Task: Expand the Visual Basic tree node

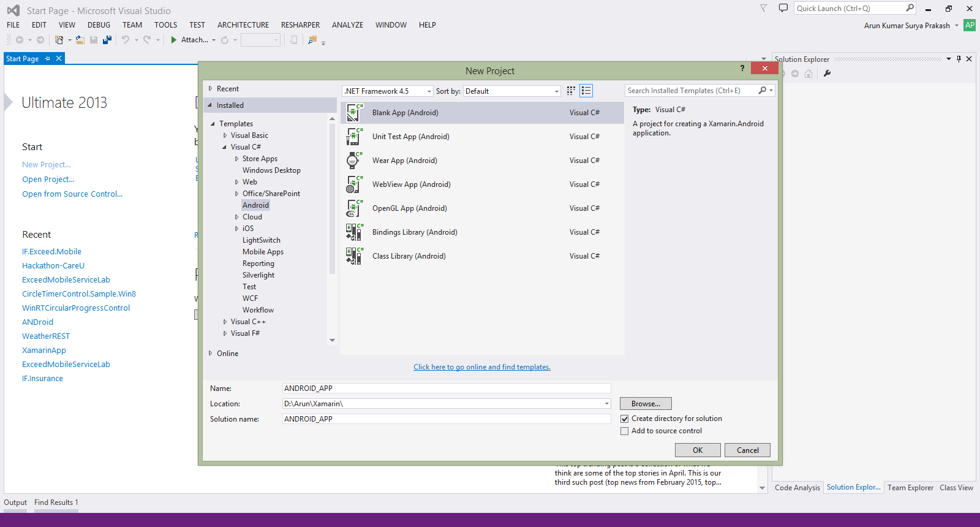Action: click(x=225, y=135)
